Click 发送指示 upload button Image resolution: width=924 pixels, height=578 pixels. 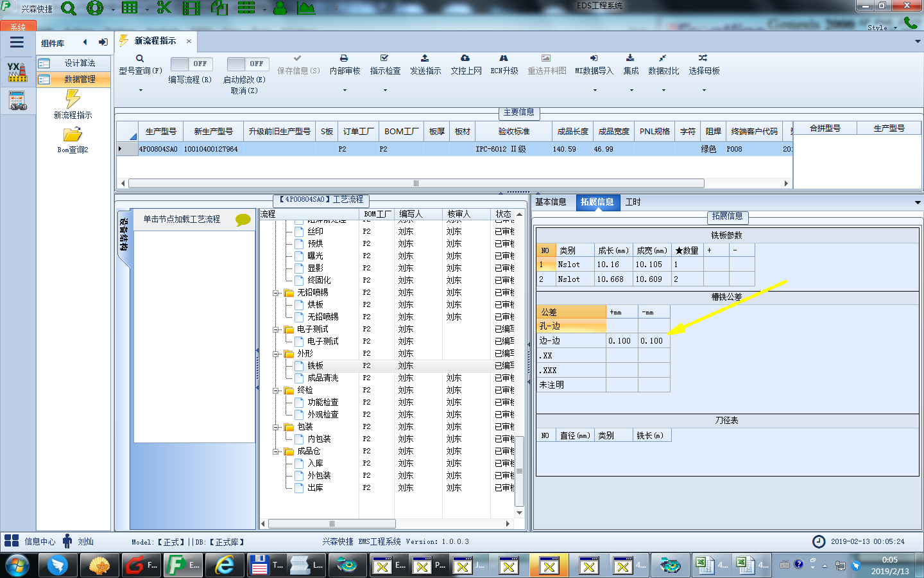[x=425, y=65]
